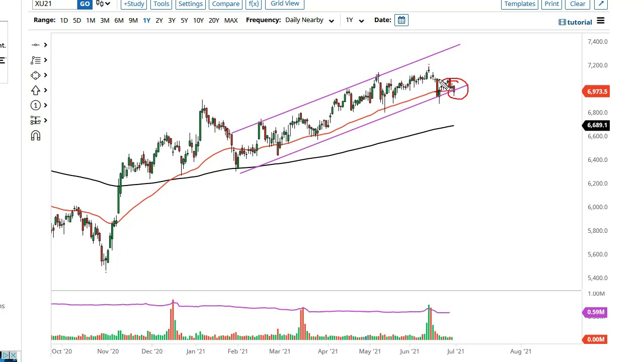644x362 pixels.
Task: Select the Fibonacci and text tools icon
Action: point(35,60)
